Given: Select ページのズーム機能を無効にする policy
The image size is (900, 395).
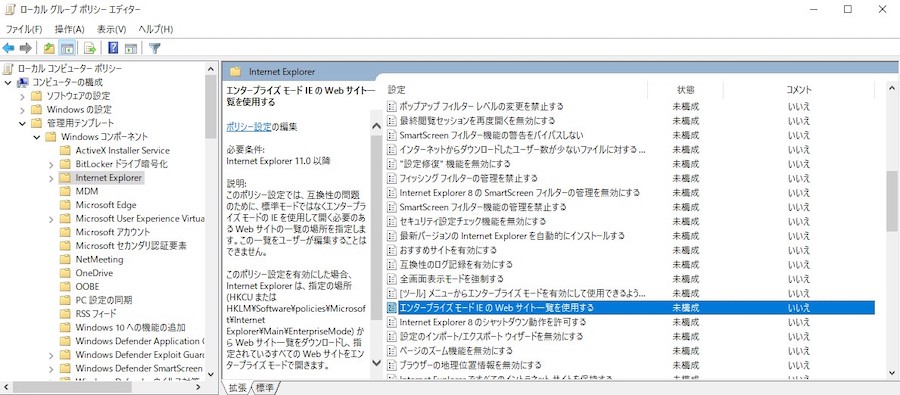Looking at the screenshot, I should (x=456, y=351).
